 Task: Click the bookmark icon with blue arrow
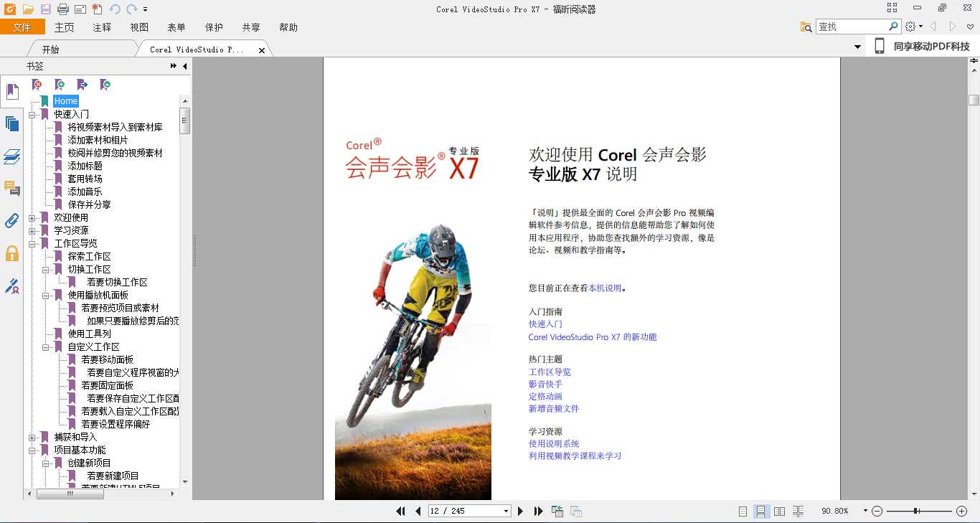point(83,85)
